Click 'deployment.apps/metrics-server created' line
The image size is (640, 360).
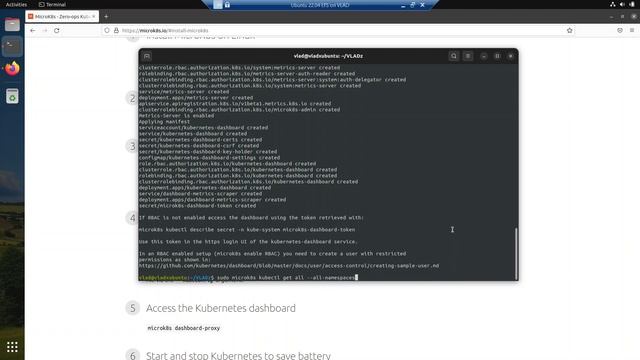click(x=196, y=98)
